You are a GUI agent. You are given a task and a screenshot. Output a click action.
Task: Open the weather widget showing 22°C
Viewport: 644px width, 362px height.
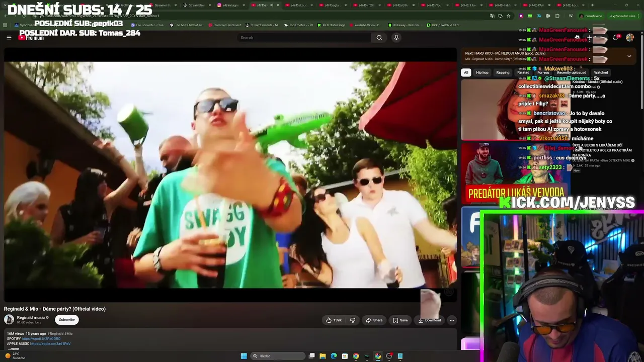(15, 356)
